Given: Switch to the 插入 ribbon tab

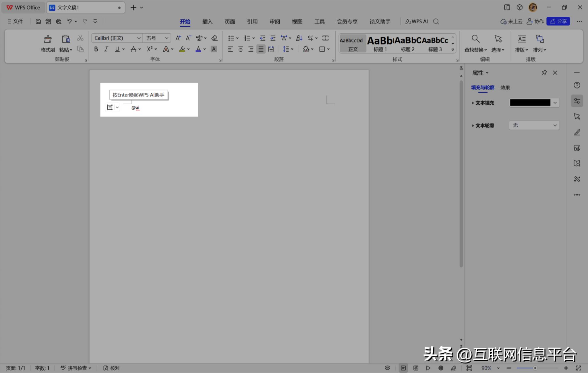Looking at the screenshot, I should [x=207, y=21].
